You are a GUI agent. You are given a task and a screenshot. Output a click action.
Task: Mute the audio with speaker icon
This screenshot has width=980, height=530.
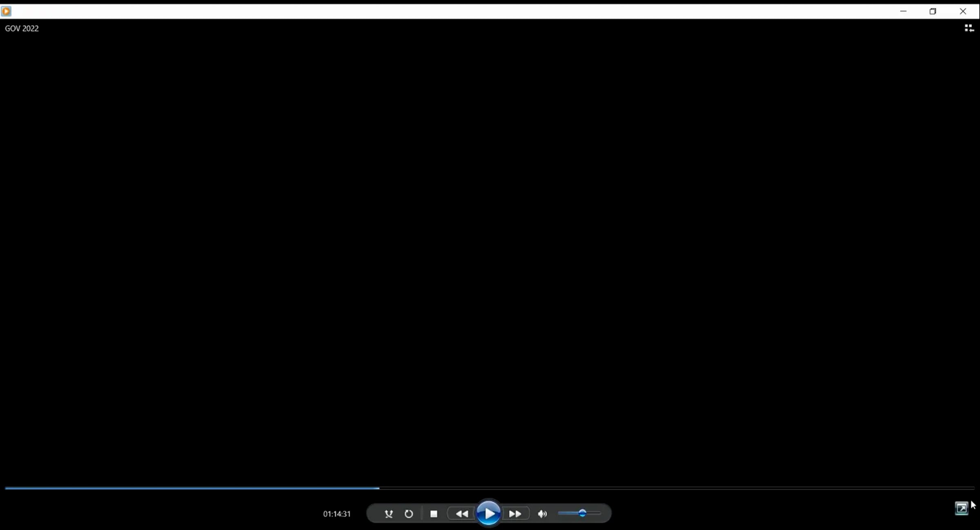pos(542,514)
